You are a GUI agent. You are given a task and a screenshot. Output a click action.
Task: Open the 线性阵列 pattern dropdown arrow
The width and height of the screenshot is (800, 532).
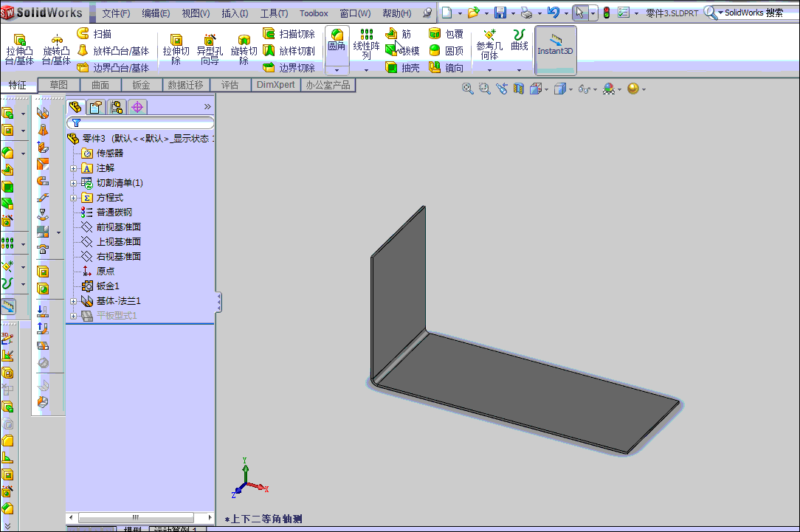(x=366, y=70)
